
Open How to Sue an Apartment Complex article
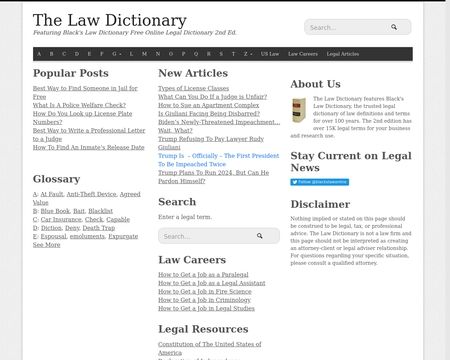tap(209, 105)
